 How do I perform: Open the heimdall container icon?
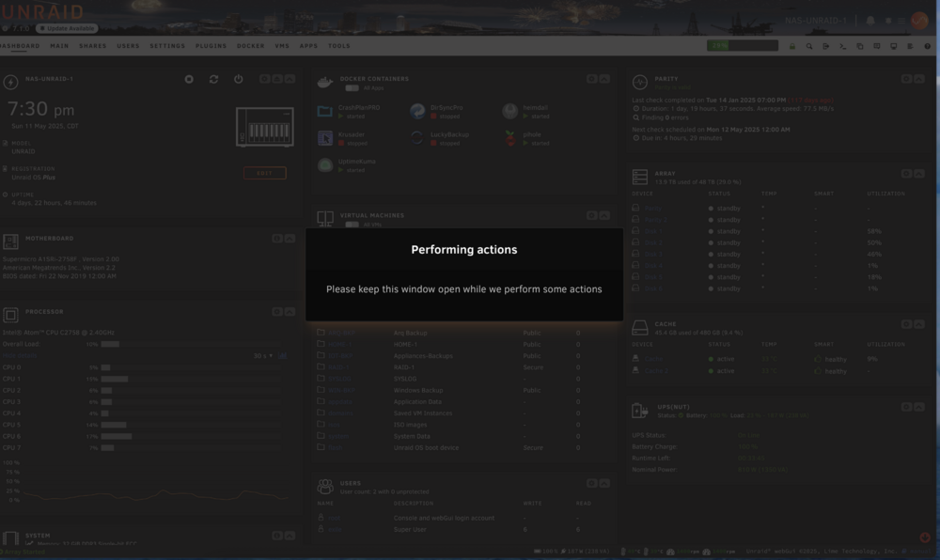(x=510, y=112)
